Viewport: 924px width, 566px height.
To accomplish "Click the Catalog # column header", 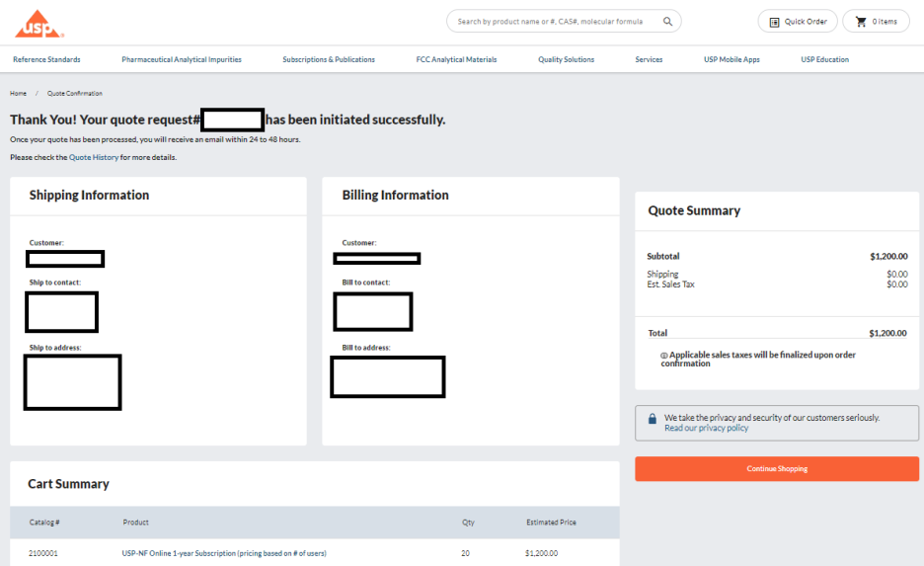I will (x=44, y=523).
